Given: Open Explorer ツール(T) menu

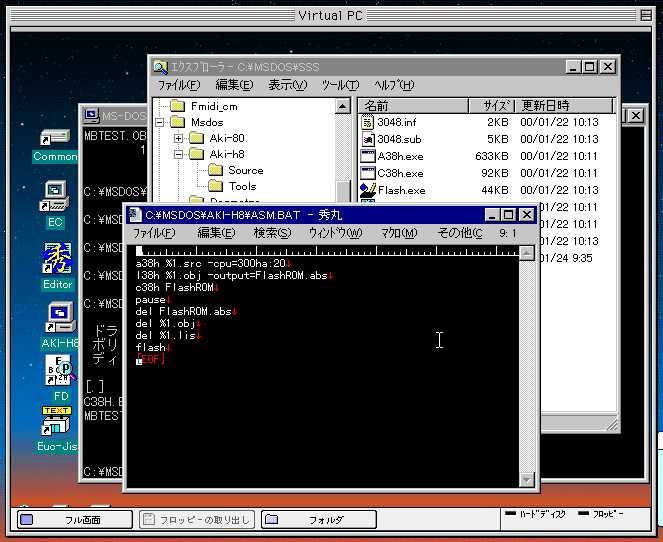Looking at the screenshot, I should coord(340,85).
